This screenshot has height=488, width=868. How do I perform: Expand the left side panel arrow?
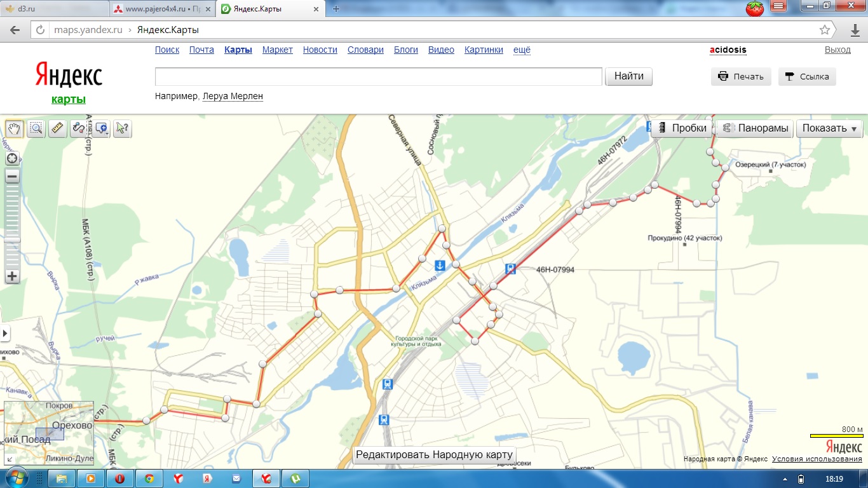tap(4, 333)
